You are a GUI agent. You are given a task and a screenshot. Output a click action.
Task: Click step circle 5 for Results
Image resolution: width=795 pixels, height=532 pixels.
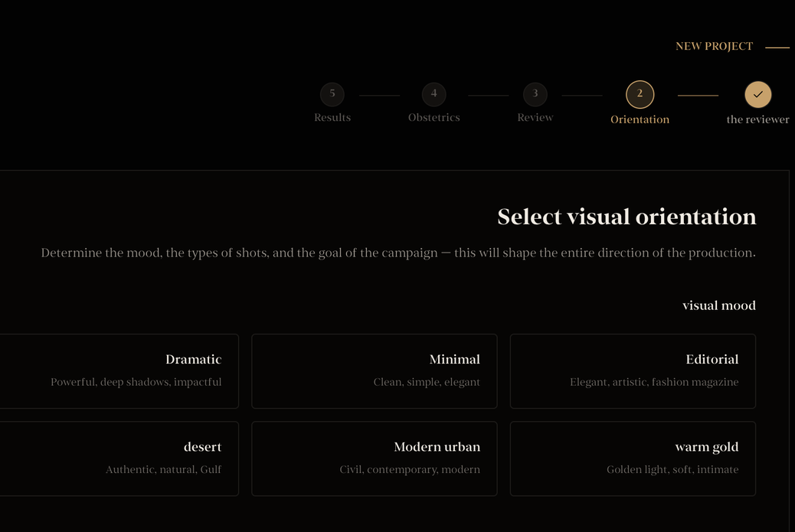pos(332,94)
